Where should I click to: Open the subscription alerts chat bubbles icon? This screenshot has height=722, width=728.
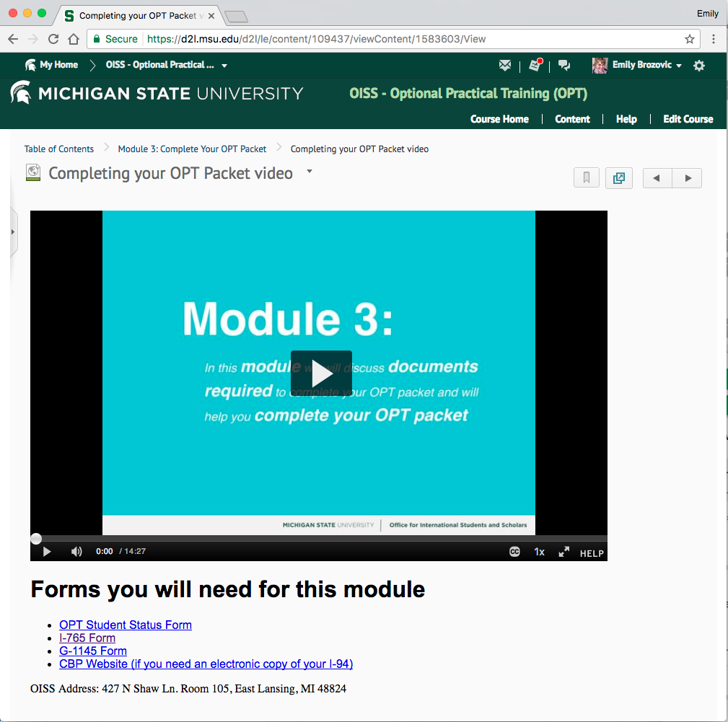pyautogui.click(x=564, y=66)
